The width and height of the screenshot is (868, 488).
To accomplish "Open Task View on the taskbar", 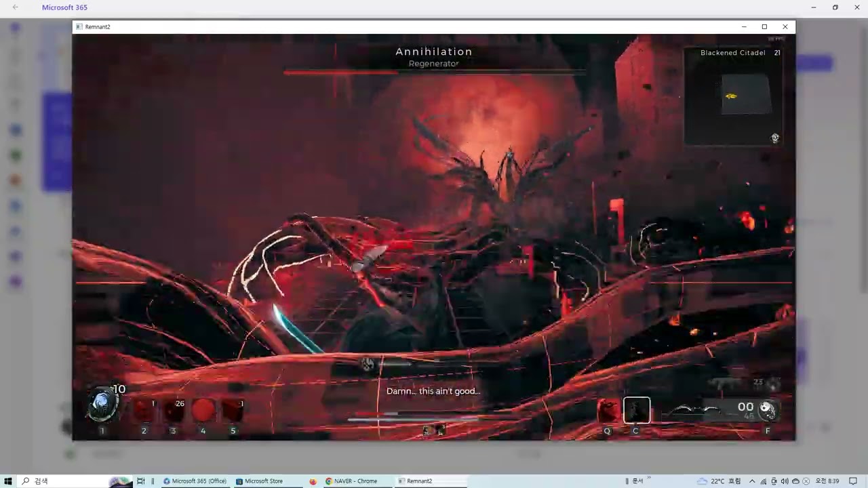I will [x=141, y=481].
